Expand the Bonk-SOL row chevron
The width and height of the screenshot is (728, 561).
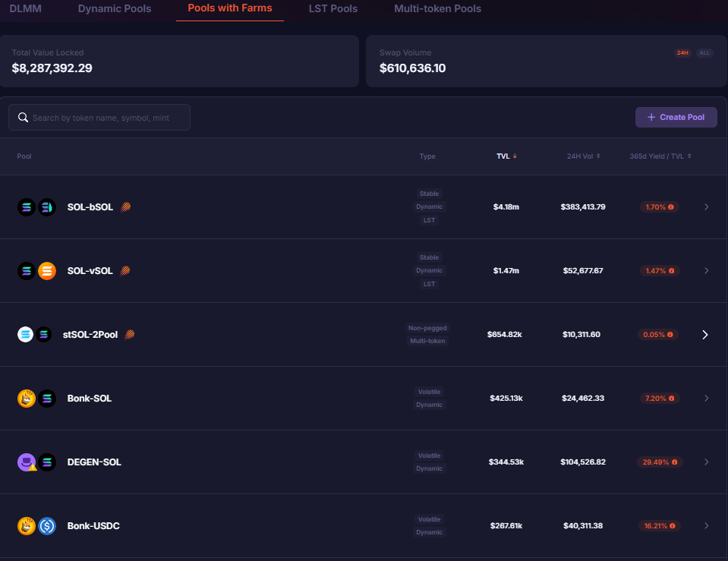point(706,399)
